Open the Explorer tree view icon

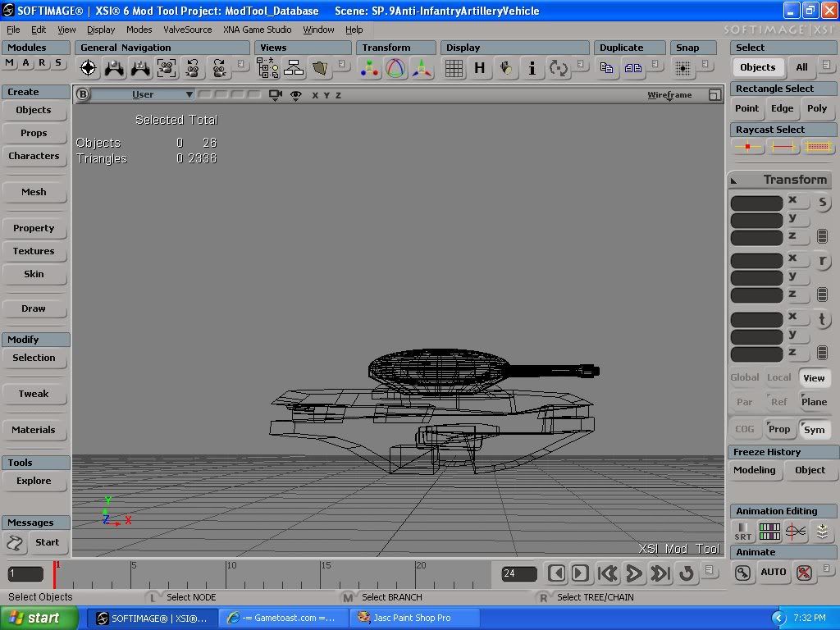(267, 68)
